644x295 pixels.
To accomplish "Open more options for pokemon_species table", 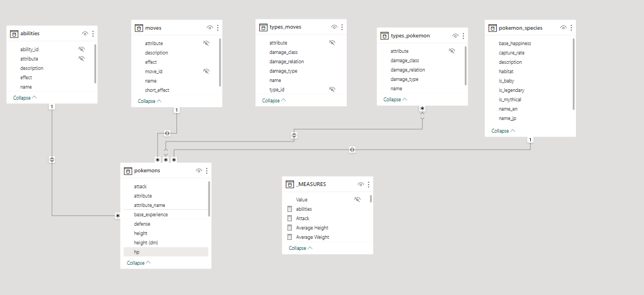I will coord(571,28).
